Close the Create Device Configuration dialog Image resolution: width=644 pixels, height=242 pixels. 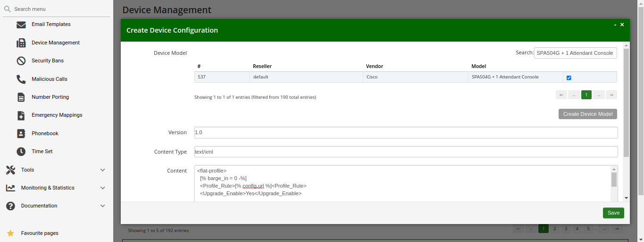622,25
